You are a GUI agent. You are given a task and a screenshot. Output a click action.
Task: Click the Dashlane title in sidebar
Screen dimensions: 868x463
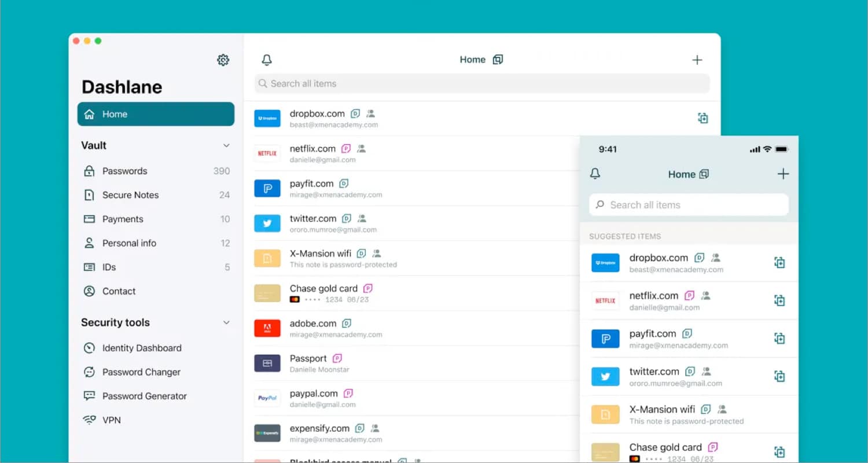(122, 87)
